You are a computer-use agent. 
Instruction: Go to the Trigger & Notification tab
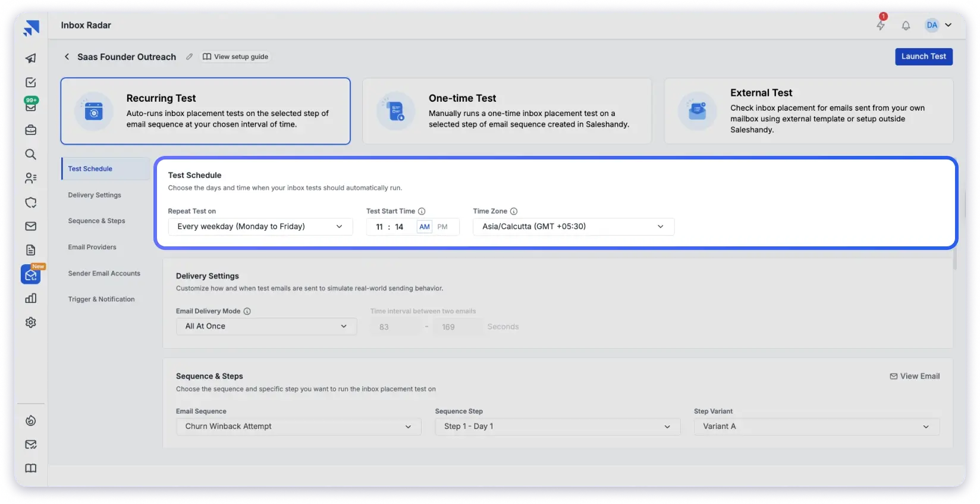101,299
